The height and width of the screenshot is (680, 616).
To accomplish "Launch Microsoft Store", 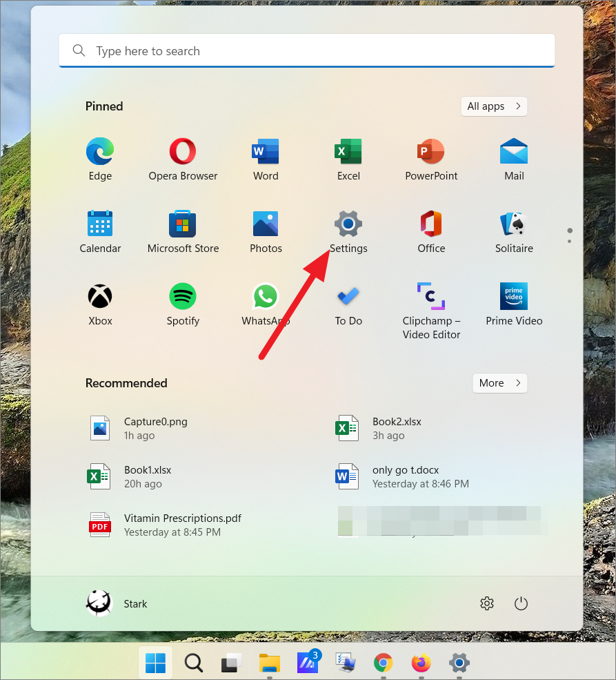I will (x=183, y=231).
